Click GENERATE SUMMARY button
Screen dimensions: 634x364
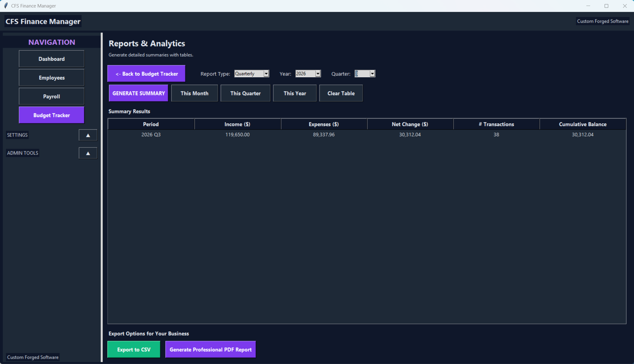[x=139, y=93]
